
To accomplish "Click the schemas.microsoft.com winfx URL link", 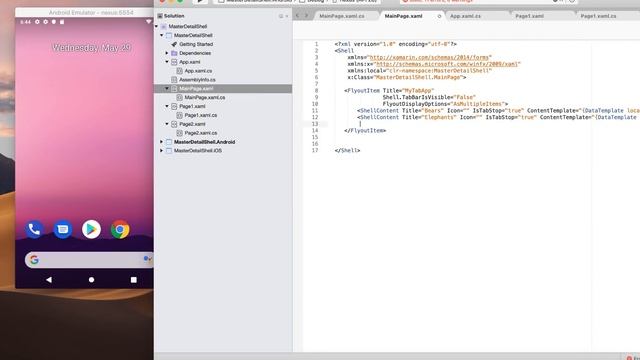I will coord(447,64).
